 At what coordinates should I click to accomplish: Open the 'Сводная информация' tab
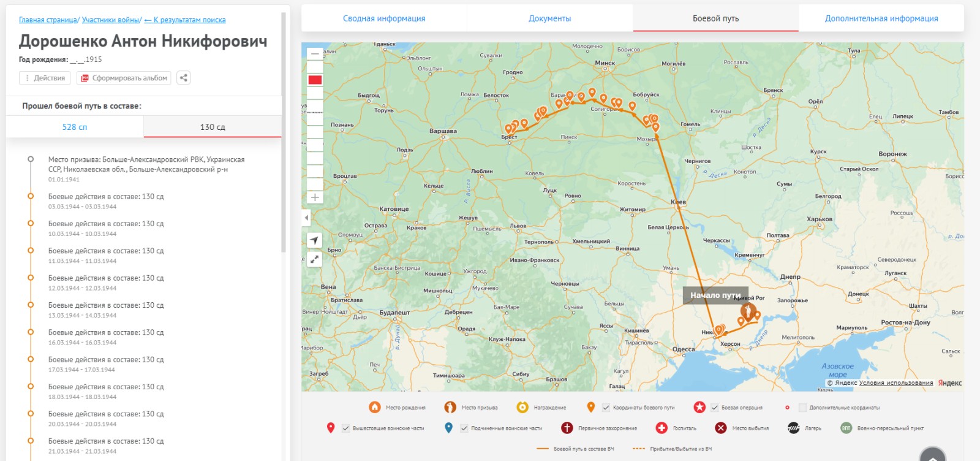[x=384, y=18]
